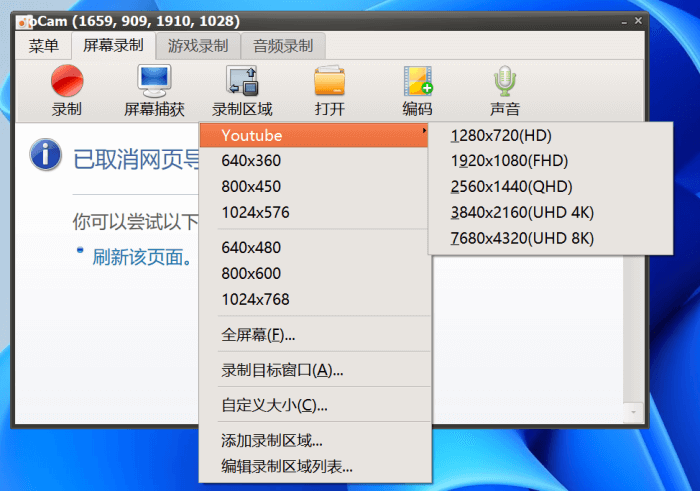This screenshot has height=491, width=700.
Task: Select 800x450 region size
Action: pyautogui.click(x=314, y=187)
